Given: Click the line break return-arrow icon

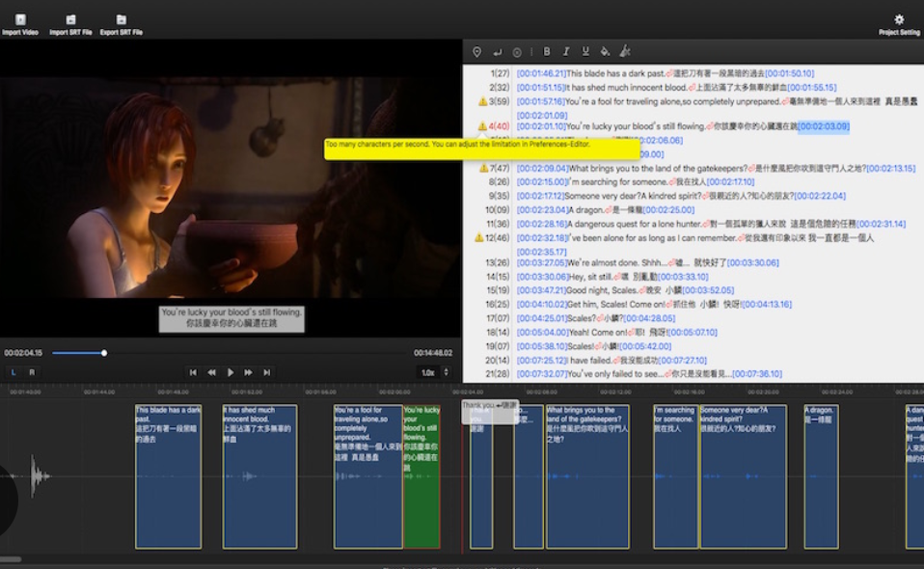Looking at the screenshot, I should point(498,52).
